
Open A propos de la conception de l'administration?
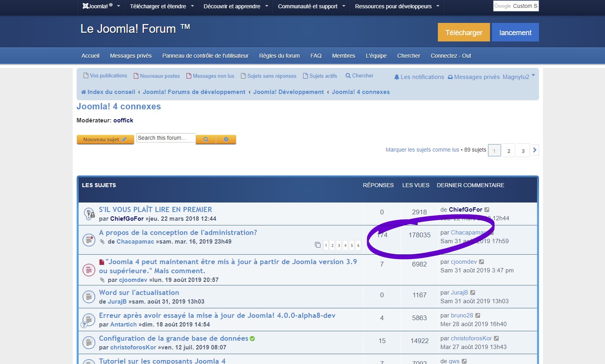pos(178,233)
